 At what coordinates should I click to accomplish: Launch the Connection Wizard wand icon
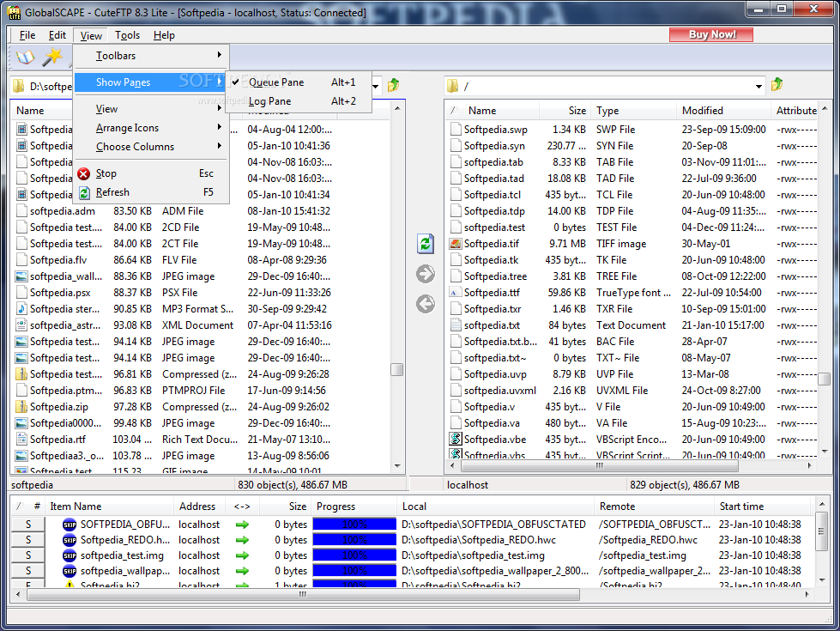click(52, 57)
